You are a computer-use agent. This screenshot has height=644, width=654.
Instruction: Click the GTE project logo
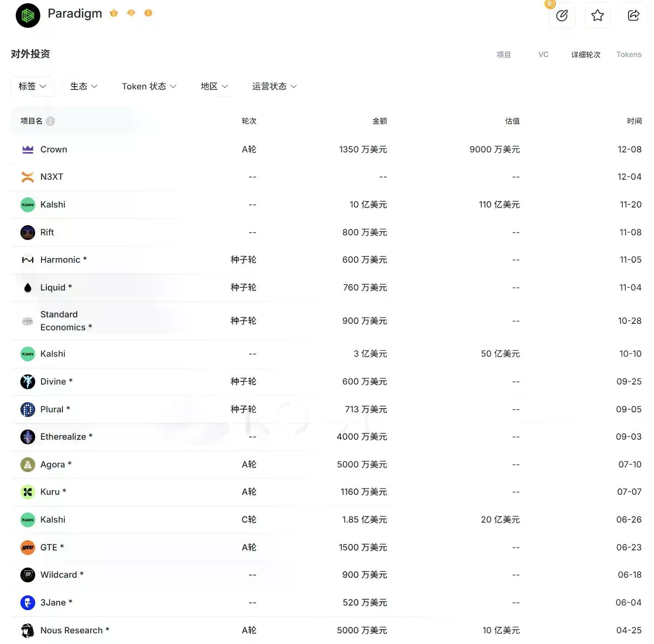click(28, 547)
